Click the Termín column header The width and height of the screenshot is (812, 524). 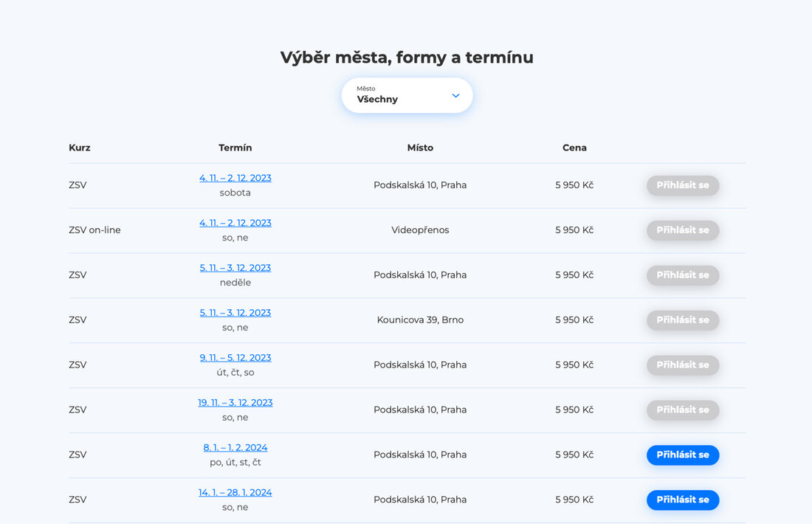pyautogui.click(x=235, y=148)
